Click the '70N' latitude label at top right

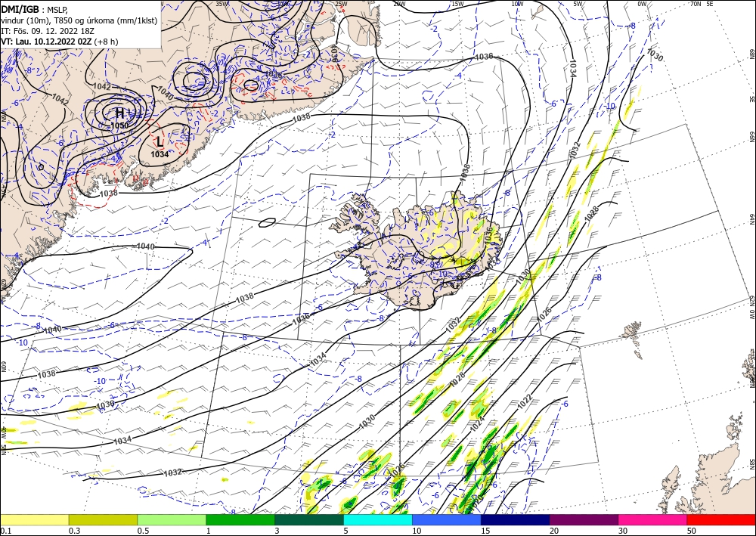[696, 4]
